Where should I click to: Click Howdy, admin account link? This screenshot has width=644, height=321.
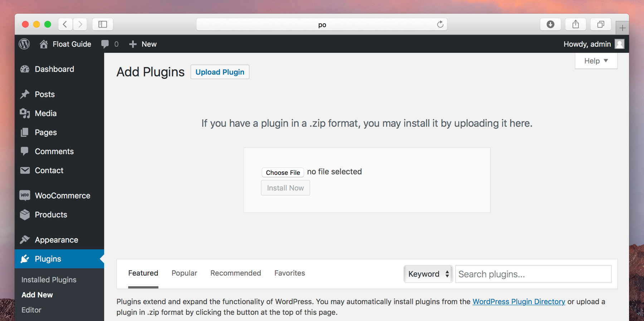tap(587, 44)
